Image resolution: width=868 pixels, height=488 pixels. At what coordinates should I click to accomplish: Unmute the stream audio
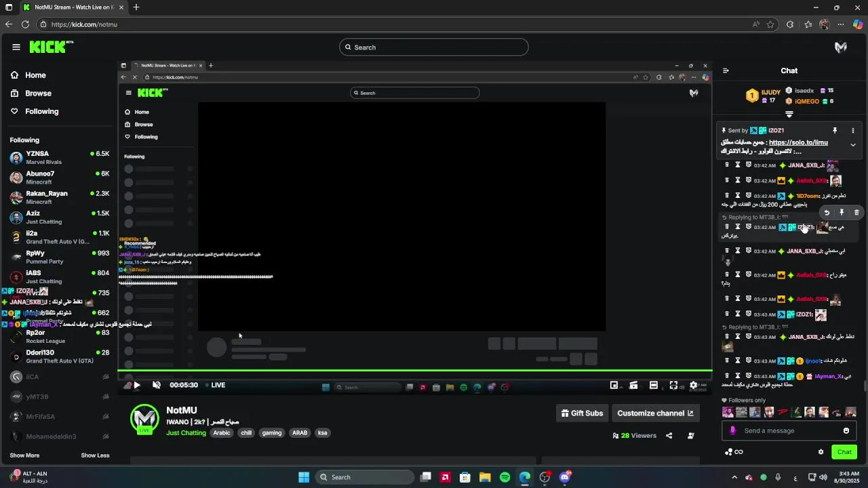point(157,385)
